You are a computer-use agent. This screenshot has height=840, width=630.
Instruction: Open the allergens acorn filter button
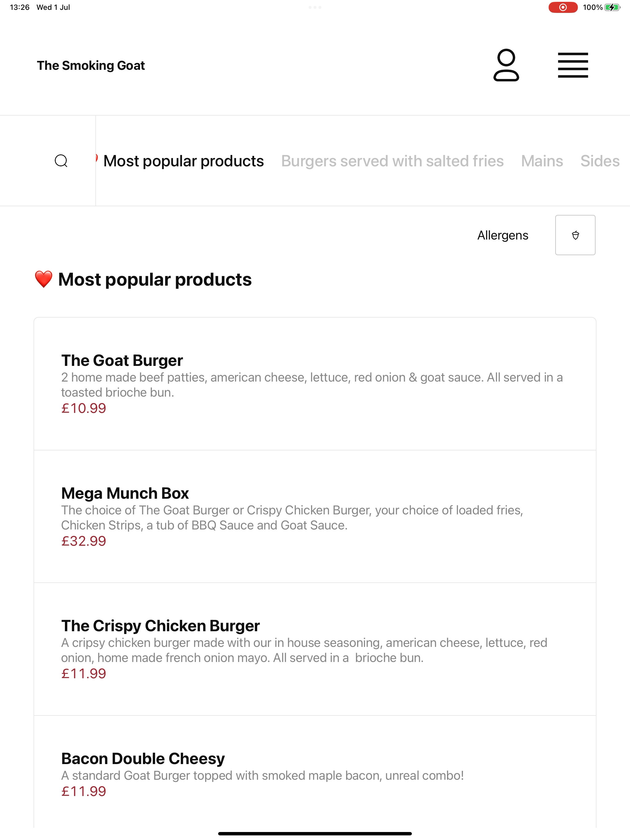coord(575,235)
